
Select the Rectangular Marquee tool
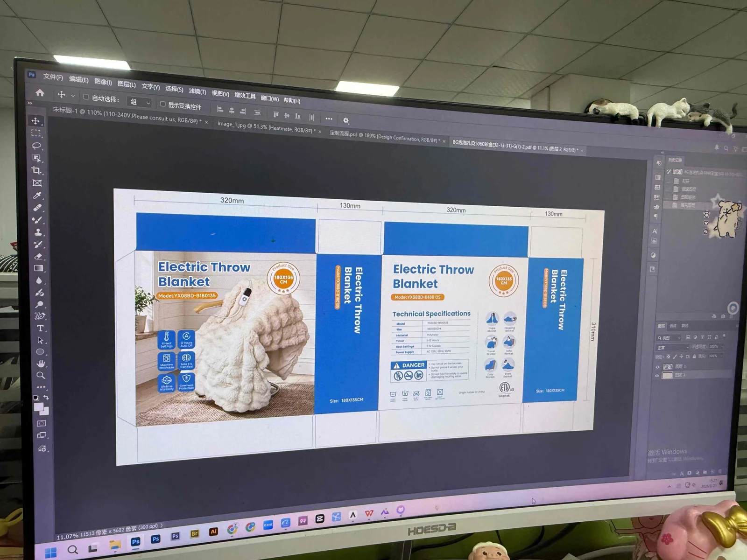[x=36, y=133]
